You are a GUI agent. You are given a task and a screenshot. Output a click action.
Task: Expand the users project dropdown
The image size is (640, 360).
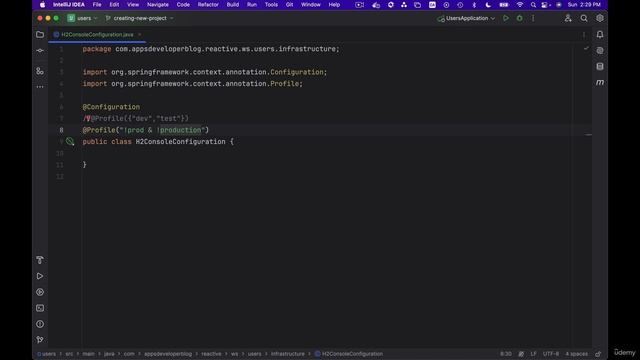pyautogui.click(x=83, y=18)
